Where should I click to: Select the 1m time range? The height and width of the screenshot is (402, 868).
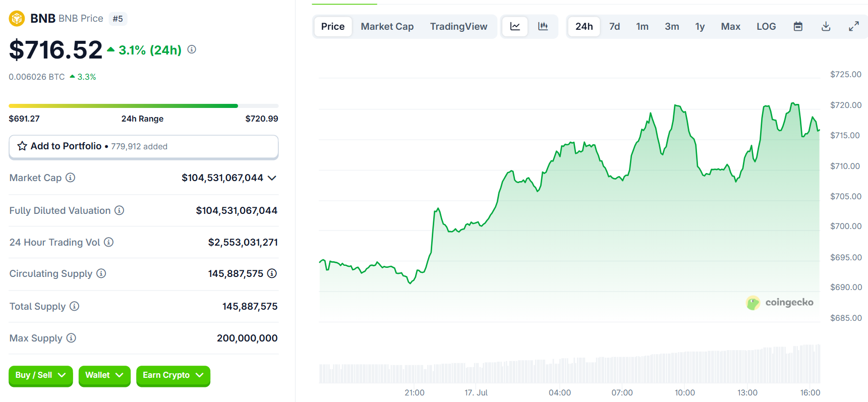tap(642, 26)
